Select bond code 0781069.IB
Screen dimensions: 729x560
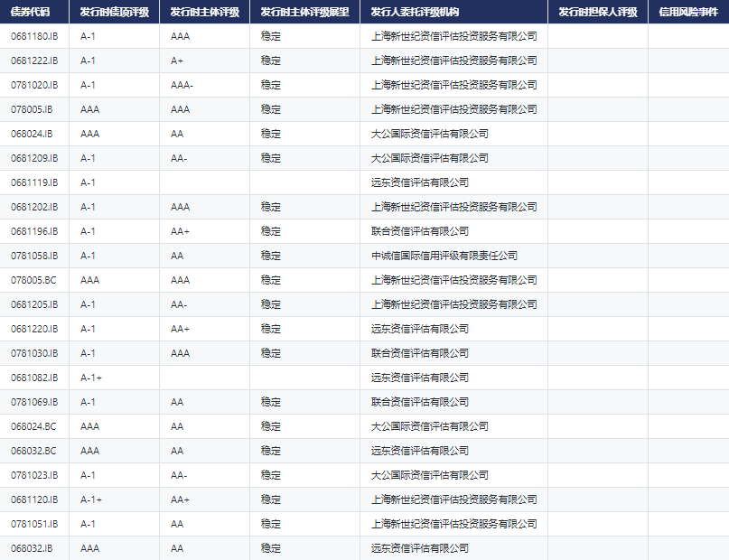34,403
